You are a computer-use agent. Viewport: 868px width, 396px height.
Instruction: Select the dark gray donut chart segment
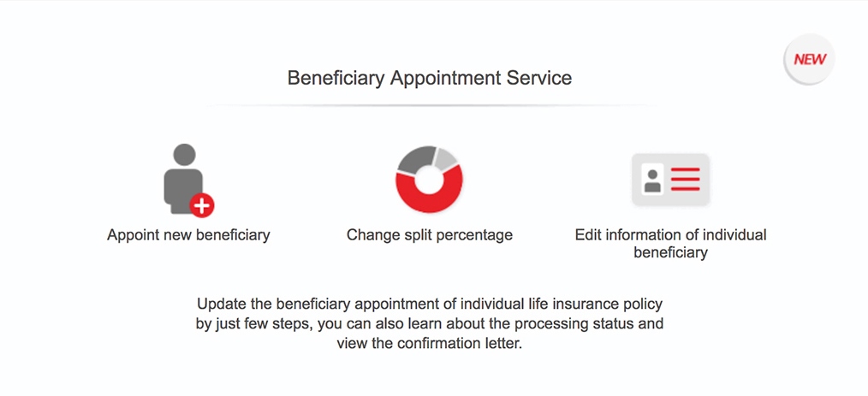413,158
